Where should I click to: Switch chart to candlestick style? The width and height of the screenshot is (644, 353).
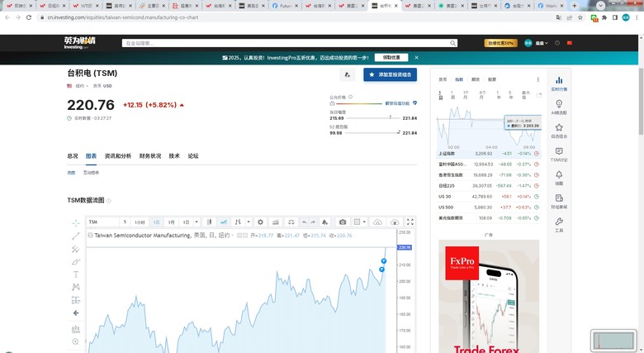pos(209,222)
